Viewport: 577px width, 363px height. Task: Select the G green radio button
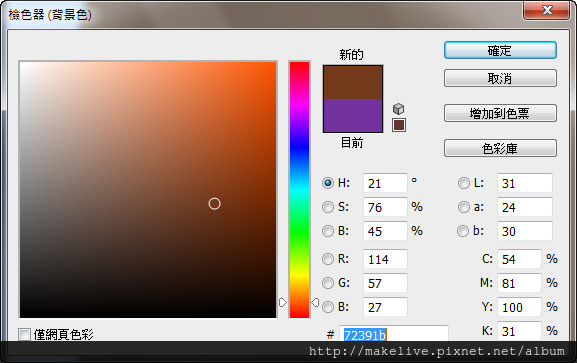coord(328,283)
